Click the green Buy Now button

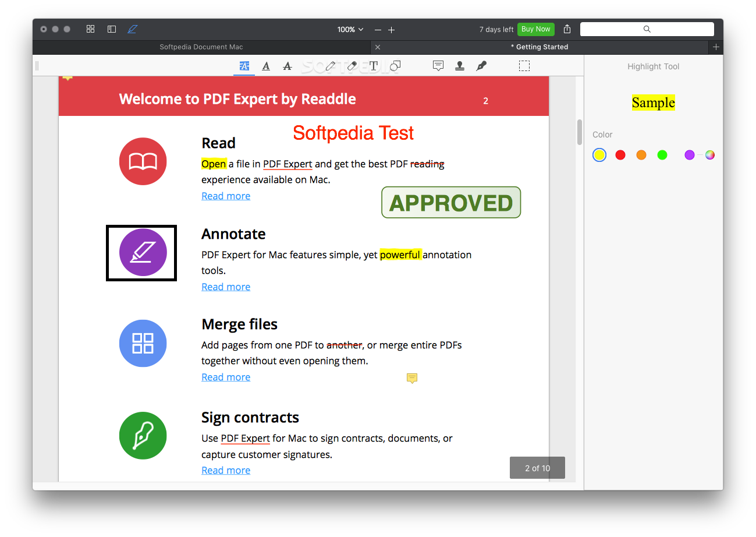[x=535, y=29]
